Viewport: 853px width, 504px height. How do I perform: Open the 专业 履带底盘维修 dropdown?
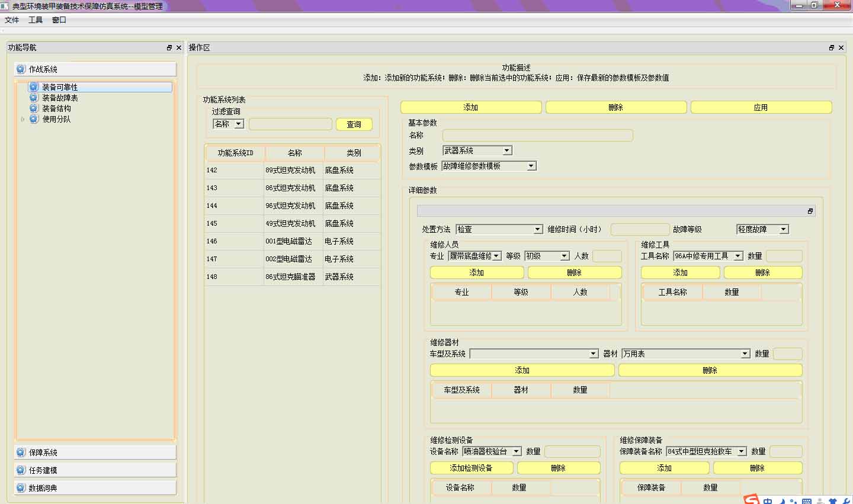(x=497, y=256)
